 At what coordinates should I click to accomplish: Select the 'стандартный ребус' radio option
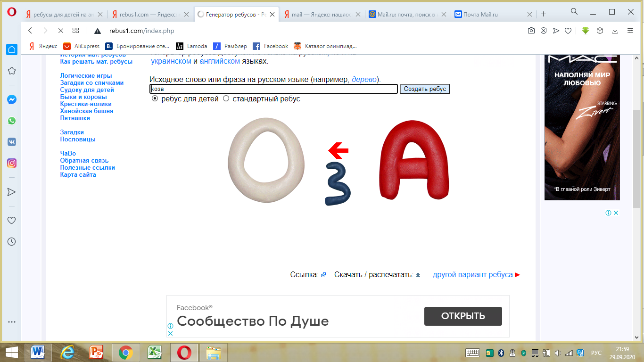pyautogui.click(x=226, y=99)
